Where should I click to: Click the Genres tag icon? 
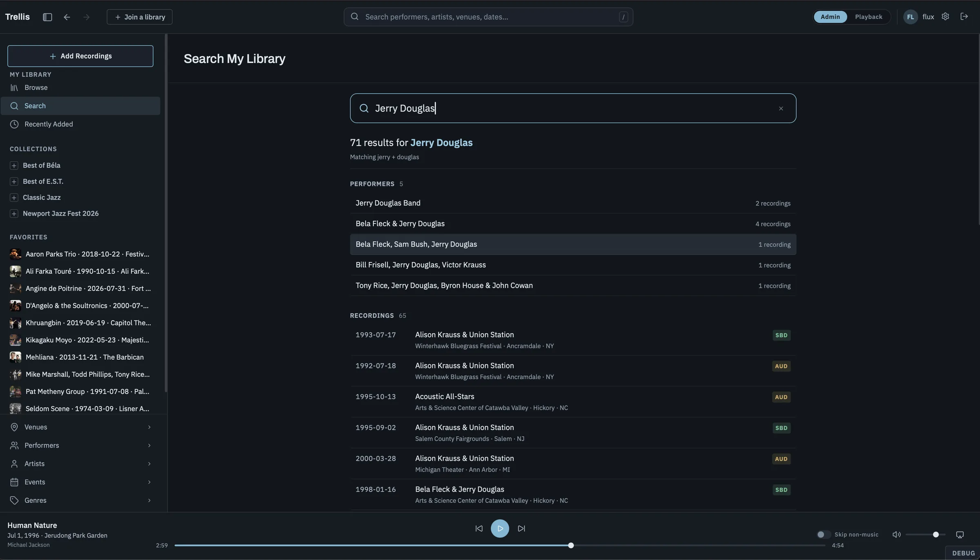tap(14, 501)
